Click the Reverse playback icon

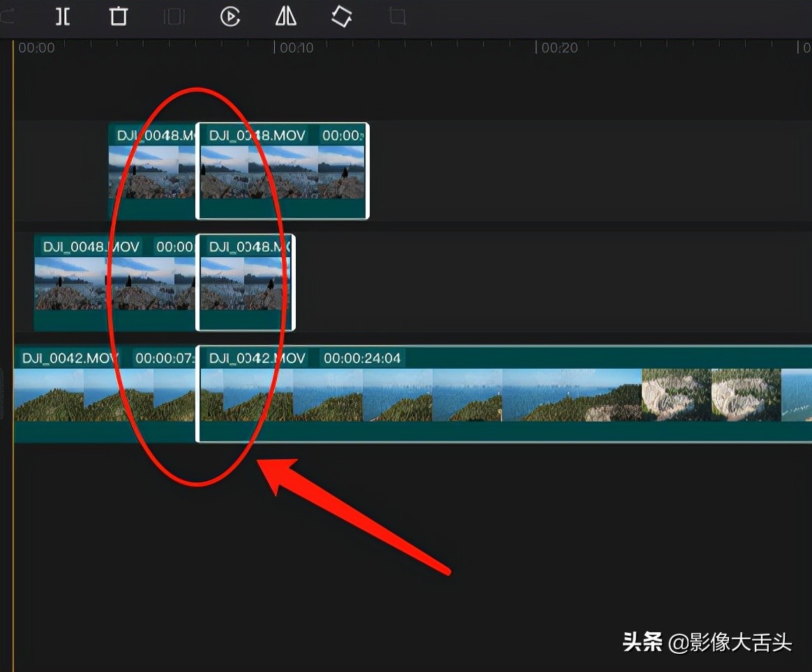coord(230,16)
